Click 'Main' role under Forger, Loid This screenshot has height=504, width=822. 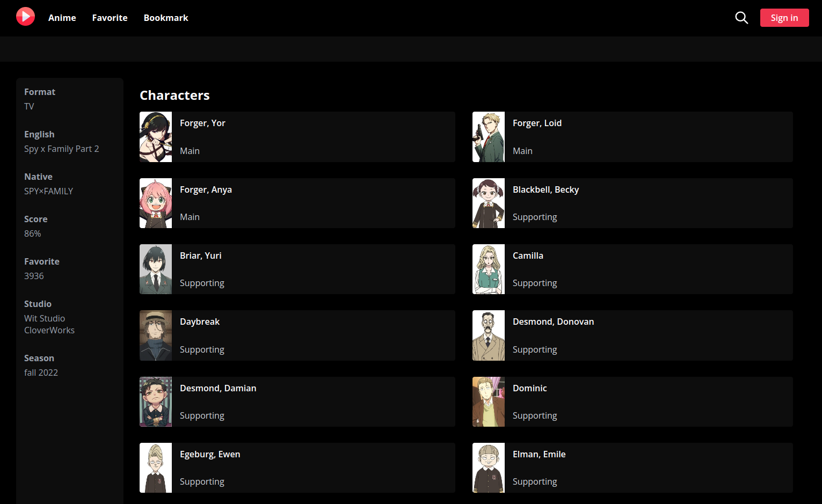pos(522,151)
